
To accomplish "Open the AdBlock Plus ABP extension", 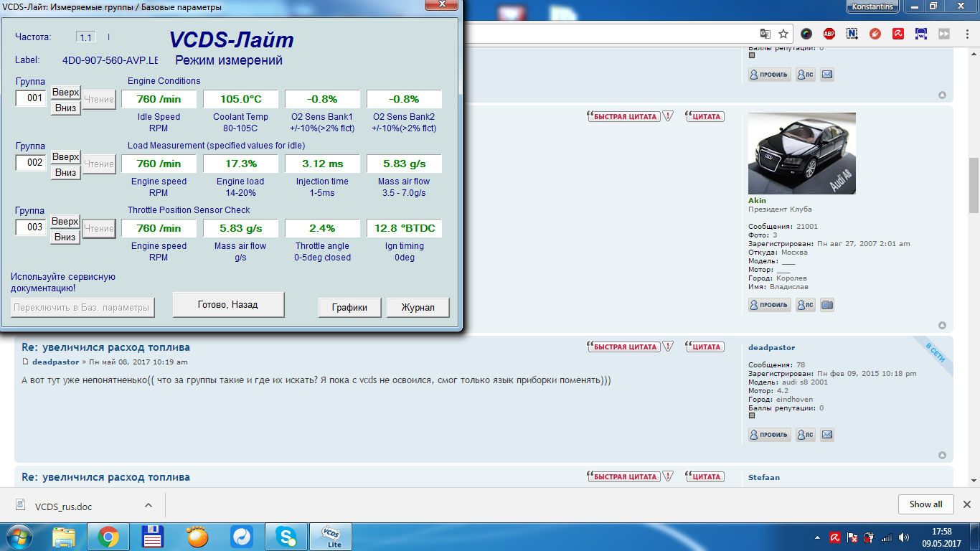I will click(x=829, y=34).
